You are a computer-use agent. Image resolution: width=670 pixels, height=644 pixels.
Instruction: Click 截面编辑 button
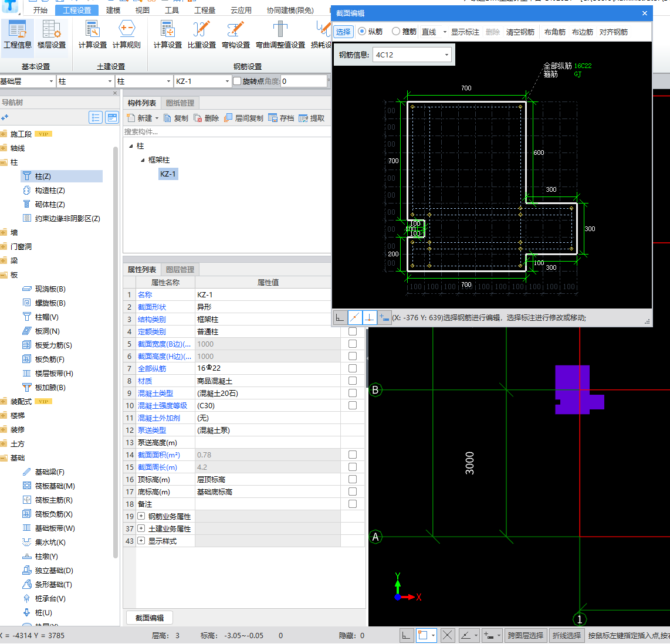[150, 618]
